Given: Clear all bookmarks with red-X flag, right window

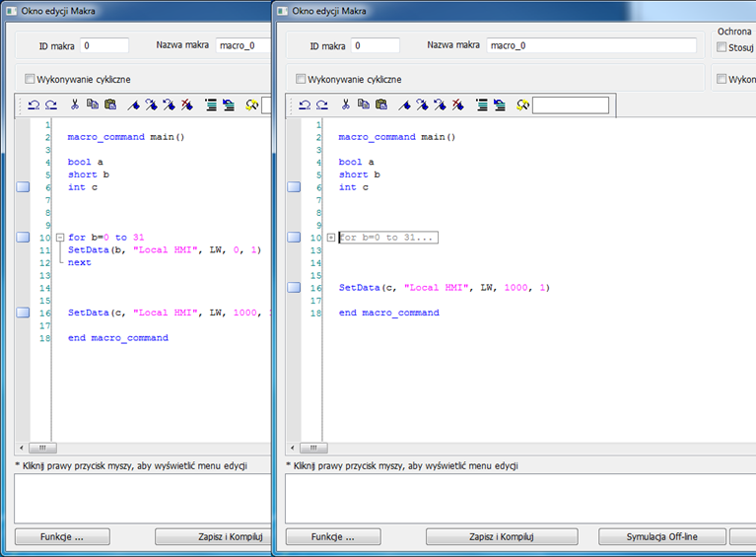Looking at the screenshot, I should pos(458,104).
